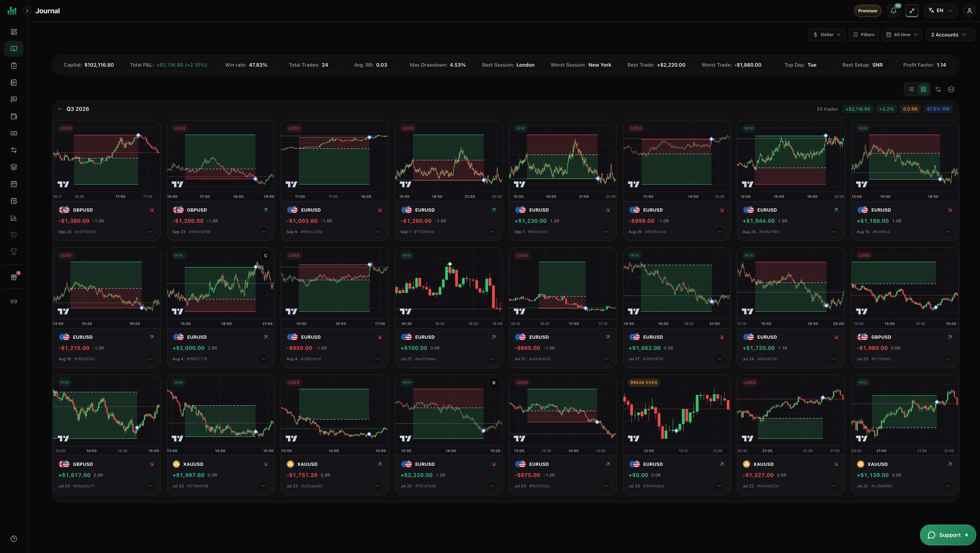Viewport: 980px width, 553px height.
Task: Open the user profile icon
Action: [x=969, y=11]
